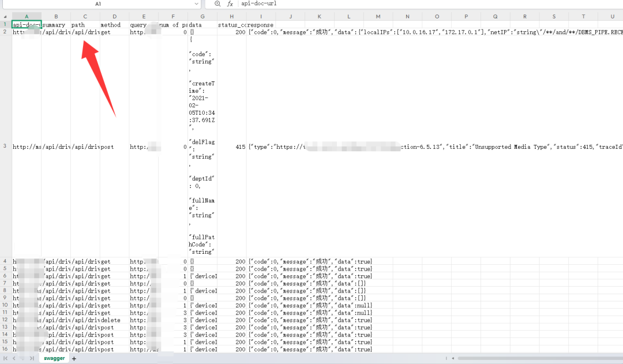Jump to the last sheet tab arrow

(x=32, y=358)
